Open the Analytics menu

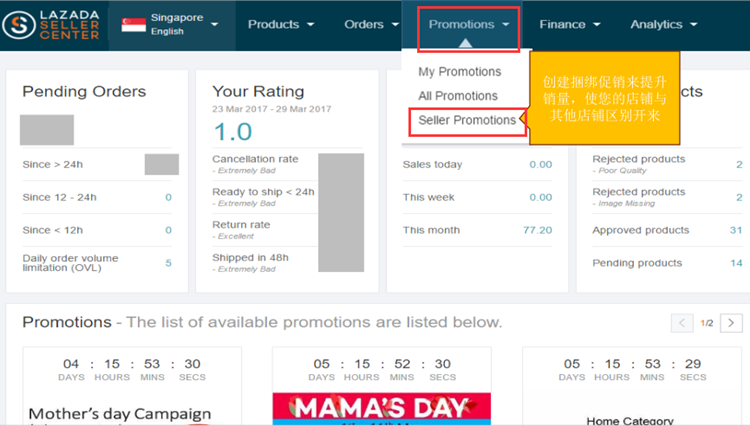tap(664, 24)
